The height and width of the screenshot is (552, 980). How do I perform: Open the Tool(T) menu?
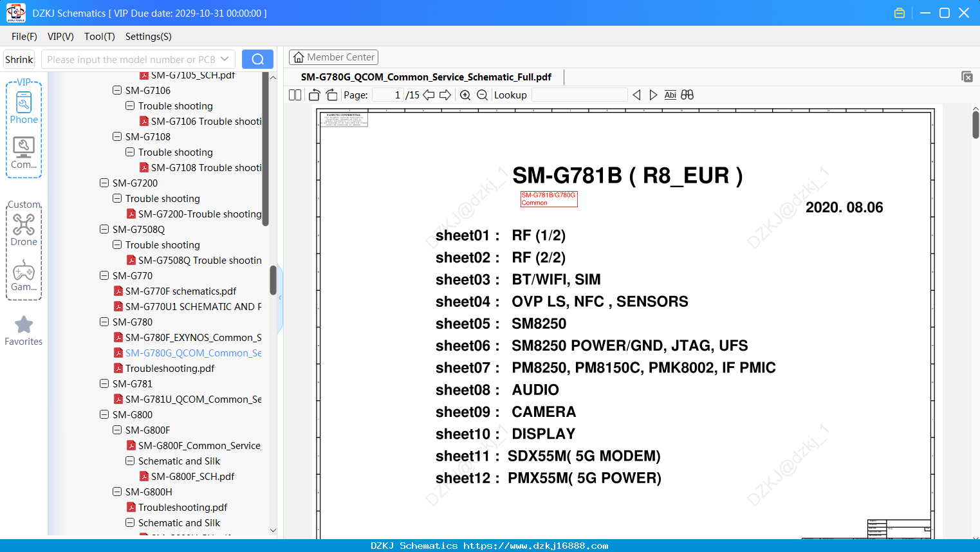(100, 37)
